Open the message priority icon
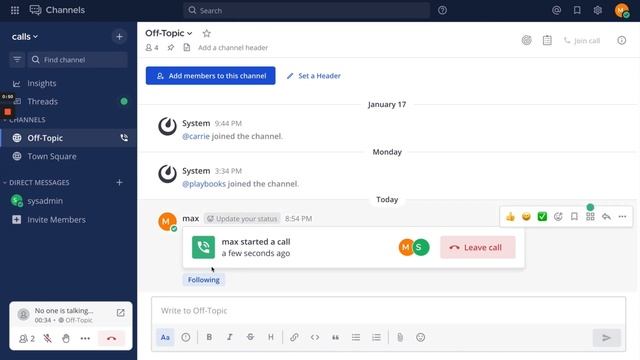The width and height of the screenshot is (640, 360). coord(186,337)
